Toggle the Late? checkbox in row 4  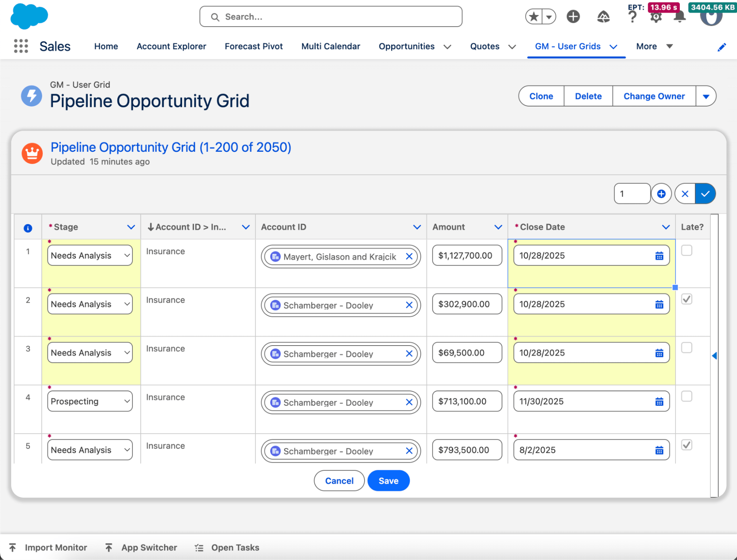(686, 396)
